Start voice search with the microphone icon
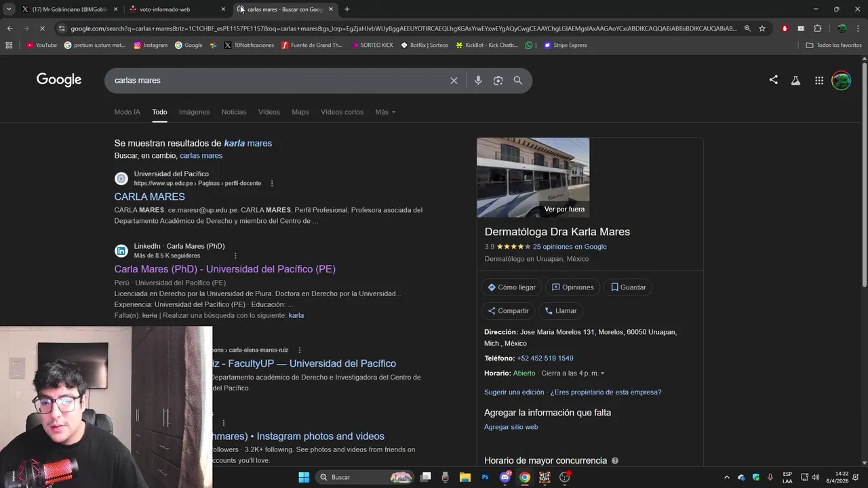Viewport: 868px width, 488px height. coord(478,81)
